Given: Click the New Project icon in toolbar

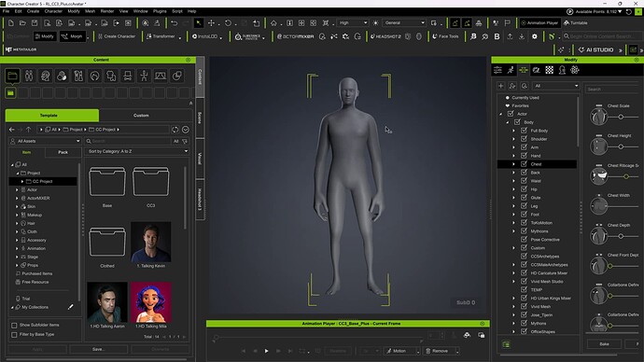Looking at the screenshot, I should coord(10,23).
